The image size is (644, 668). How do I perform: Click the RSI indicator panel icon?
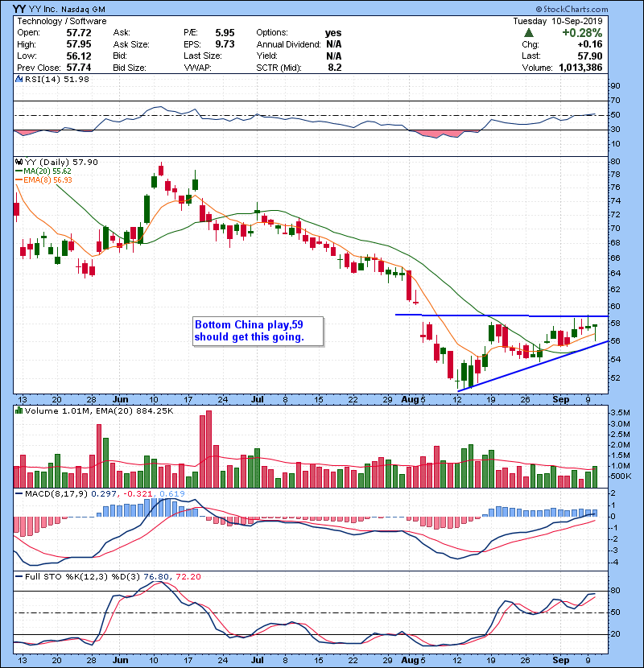[x=19, y=79]
